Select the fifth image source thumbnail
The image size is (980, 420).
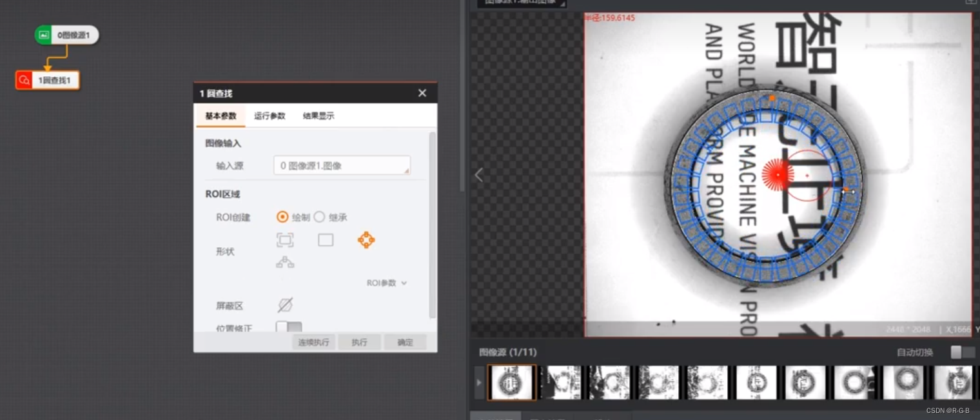707,383
